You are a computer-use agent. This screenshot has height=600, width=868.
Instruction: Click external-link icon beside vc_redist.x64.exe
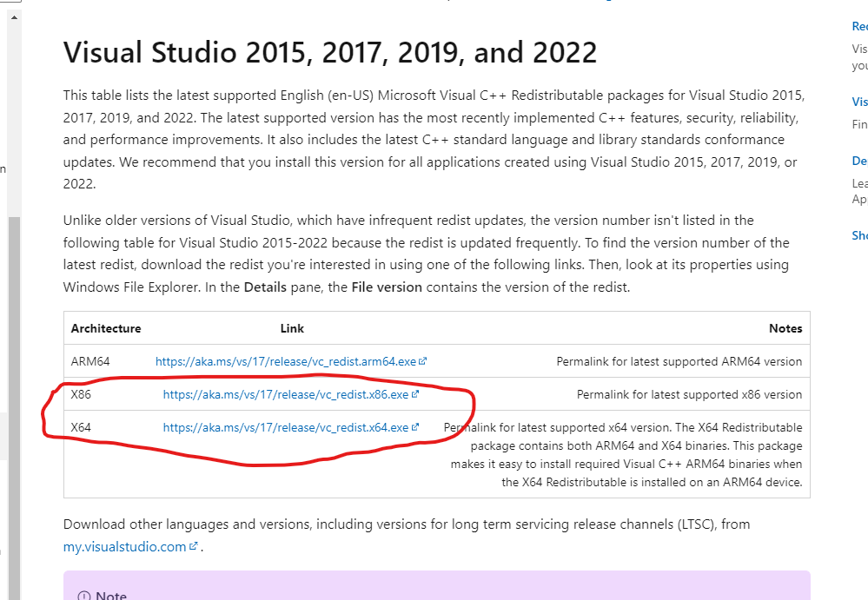(415, 427)
